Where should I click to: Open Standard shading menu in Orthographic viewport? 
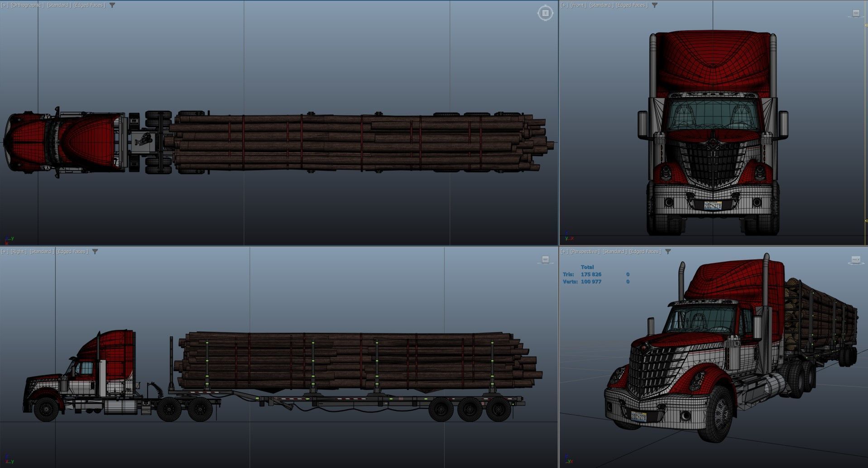pyautogui.click(x=59, y=5)
